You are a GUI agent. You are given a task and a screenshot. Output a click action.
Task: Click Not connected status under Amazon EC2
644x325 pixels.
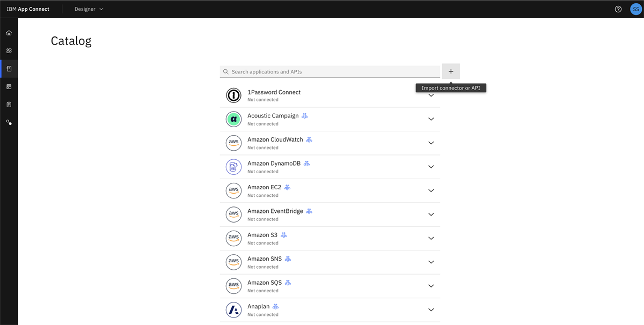coord(263,195)
